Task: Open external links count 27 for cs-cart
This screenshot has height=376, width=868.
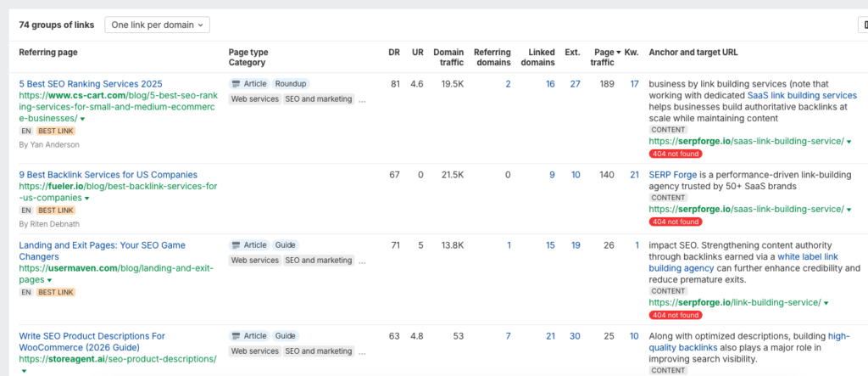Action: 576,84
